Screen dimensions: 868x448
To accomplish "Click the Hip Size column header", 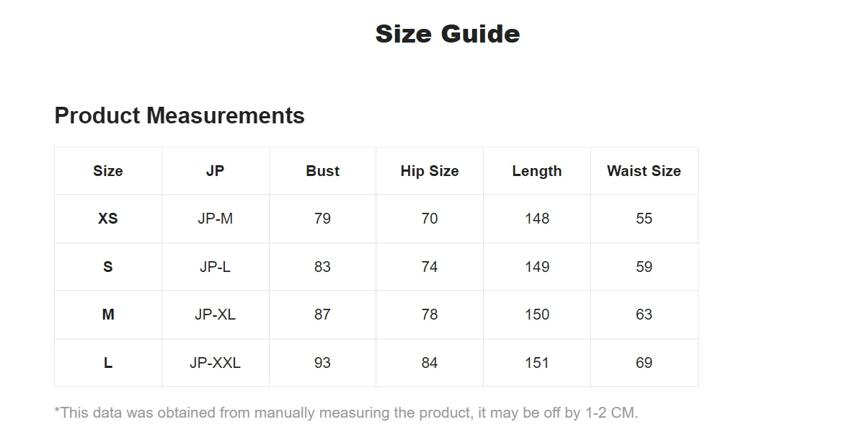I will click(430, 171).
